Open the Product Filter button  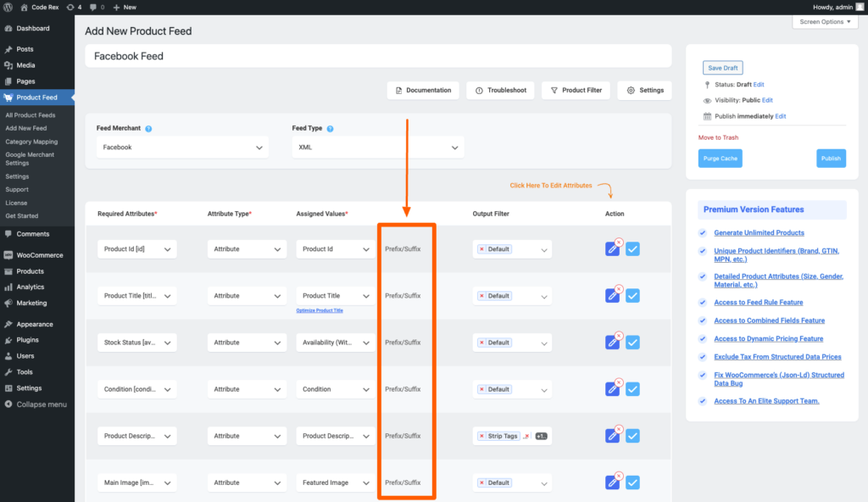point(576,91)
